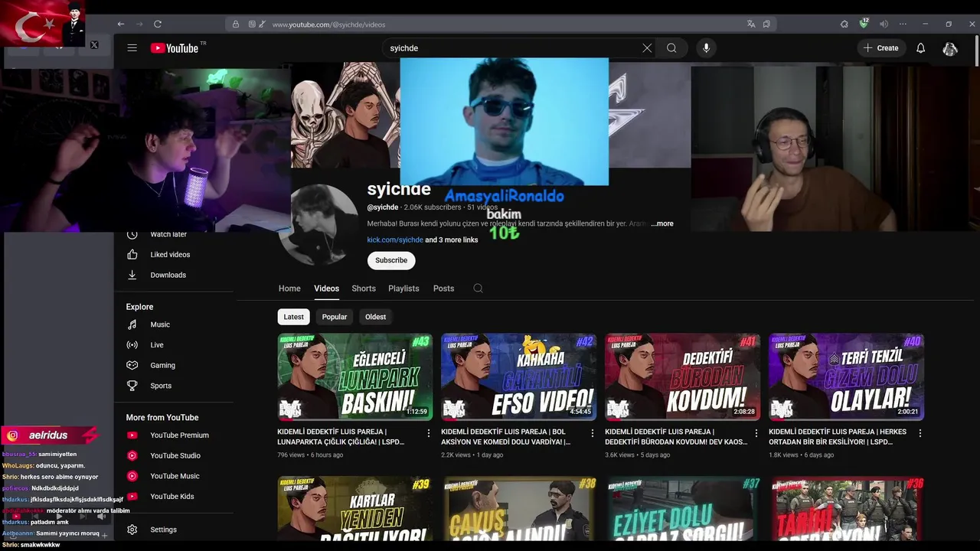Switch to the channel Home tab

(x=289, y=289)
